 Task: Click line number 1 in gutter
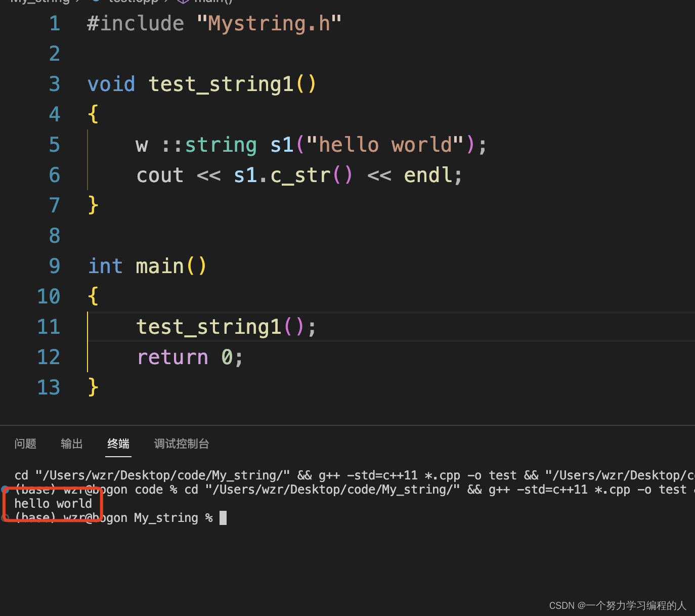(55, 24)
